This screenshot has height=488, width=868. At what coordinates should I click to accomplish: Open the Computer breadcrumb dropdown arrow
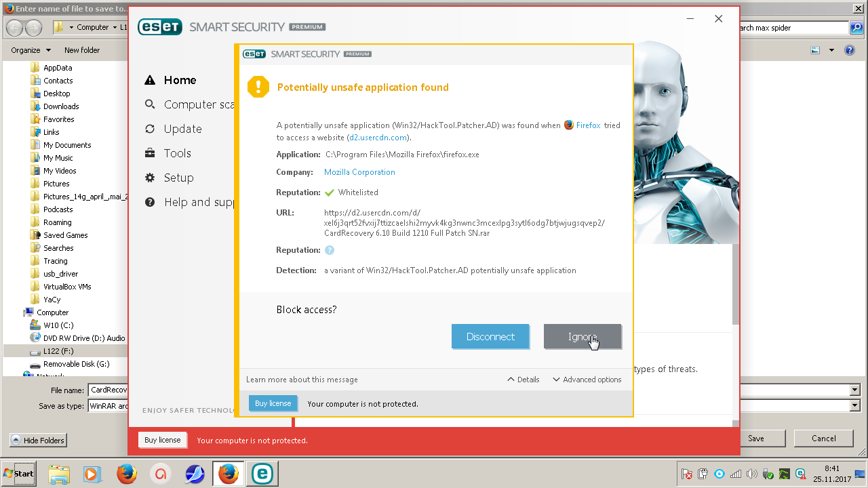click(114, 28)
